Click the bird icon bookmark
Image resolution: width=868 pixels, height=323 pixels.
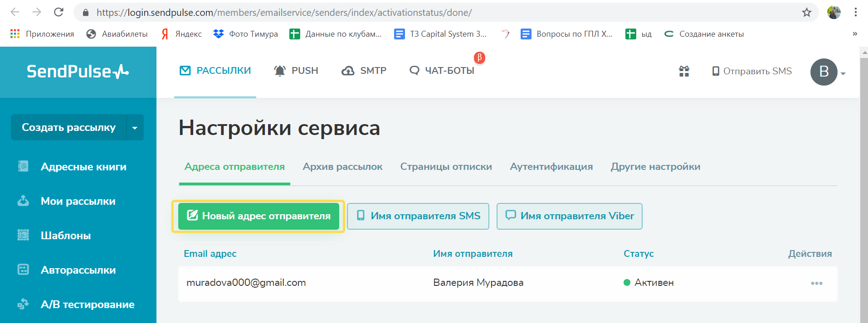point(505,34)
